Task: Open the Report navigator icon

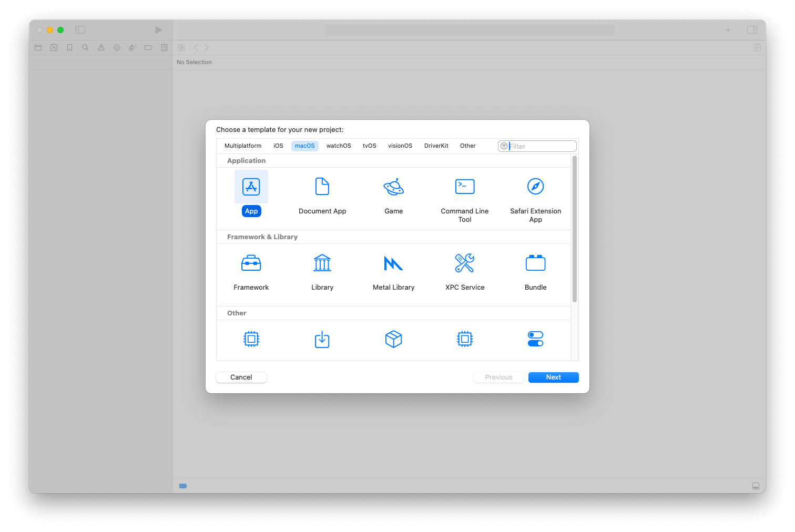Action: point(164,47)
